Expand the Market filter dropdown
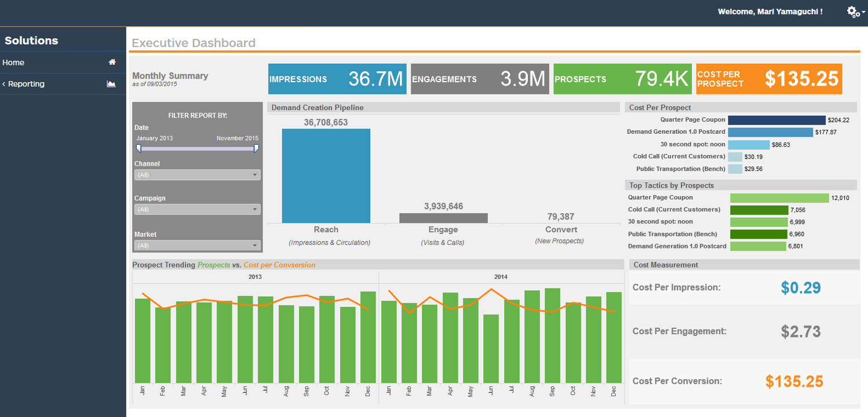Image resolution: width=868 pixels, height=417 pixels. coord(197,246)
